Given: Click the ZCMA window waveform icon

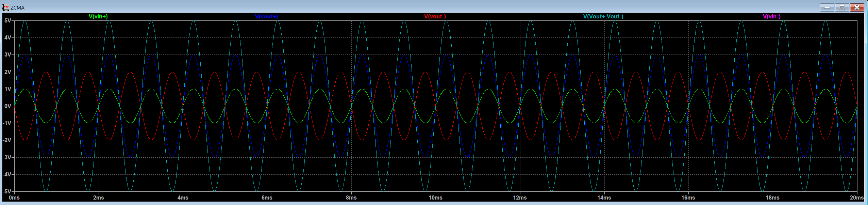Looking at the screenshot, I should (6, 7).
